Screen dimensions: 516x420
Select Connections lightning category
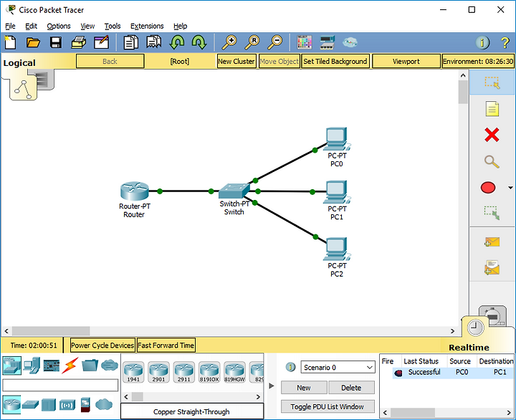pyautogui.click(x=70, y=366)
